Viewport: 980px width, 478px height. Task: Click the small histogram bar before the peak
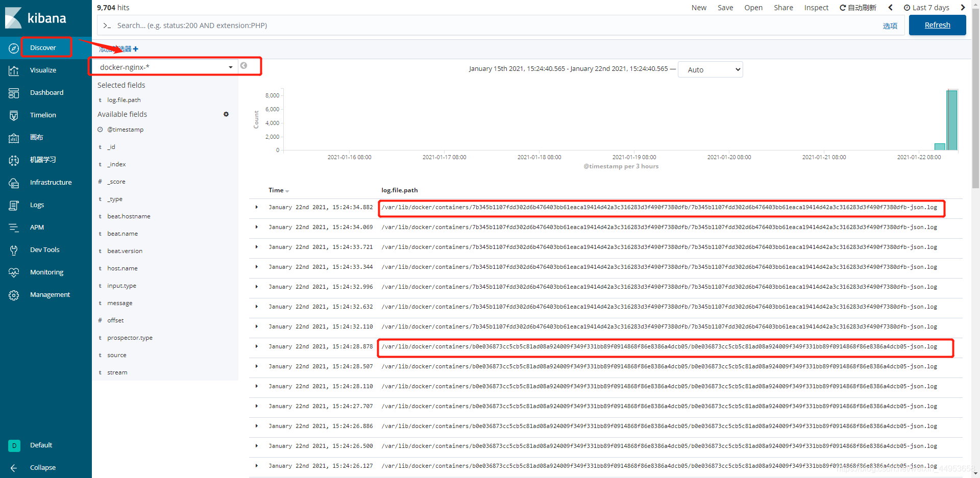point(940,147)
